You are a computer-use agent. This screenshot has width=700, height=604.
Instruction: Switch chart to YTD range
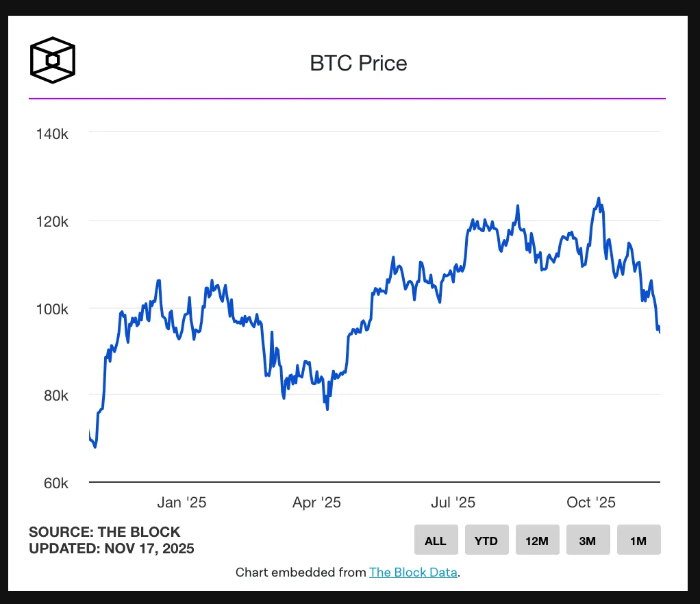(x=486, y=540)
